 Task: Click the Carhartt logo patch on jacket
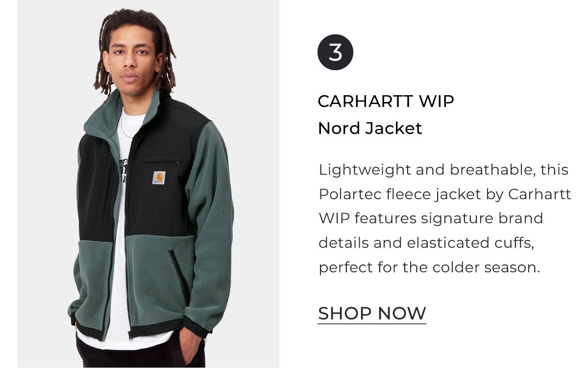pyautogui.click(x=158, y=178)
